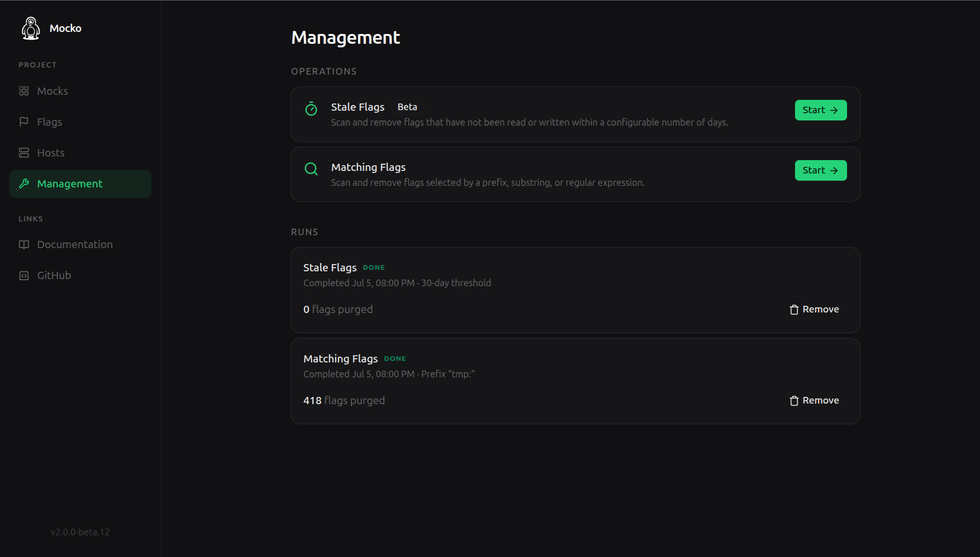Click version label v2.0.0-beta.12
980x557 pixels.
pyautogui.click(x=80, y=532)
